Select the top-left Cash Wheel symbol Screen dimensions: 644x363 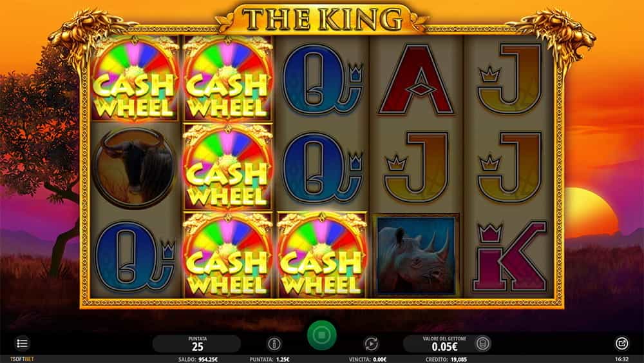(x=135, y=79)
